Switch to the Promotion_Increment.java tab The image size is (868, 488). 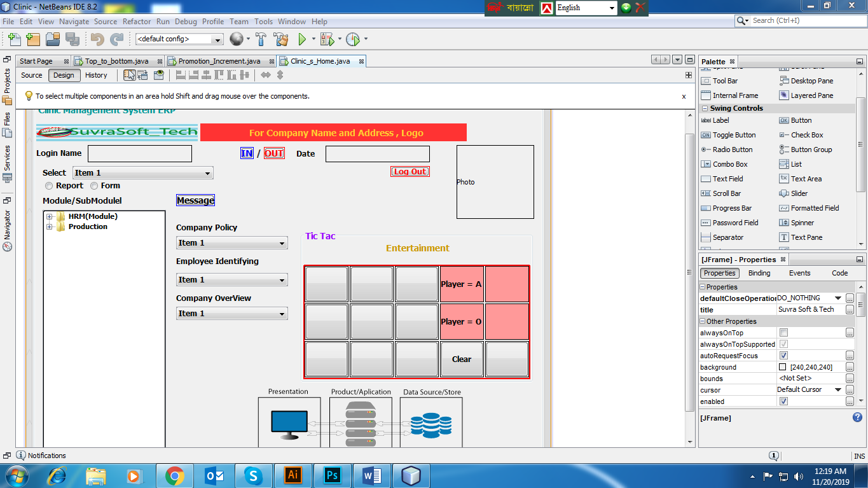click(x=219, y=61)
